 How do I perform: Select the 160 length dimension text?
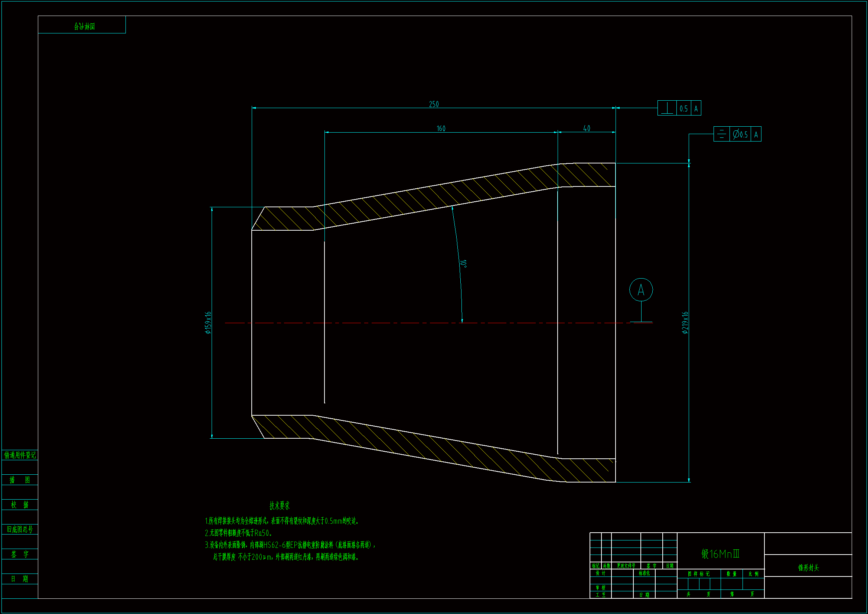coord(441,129)
